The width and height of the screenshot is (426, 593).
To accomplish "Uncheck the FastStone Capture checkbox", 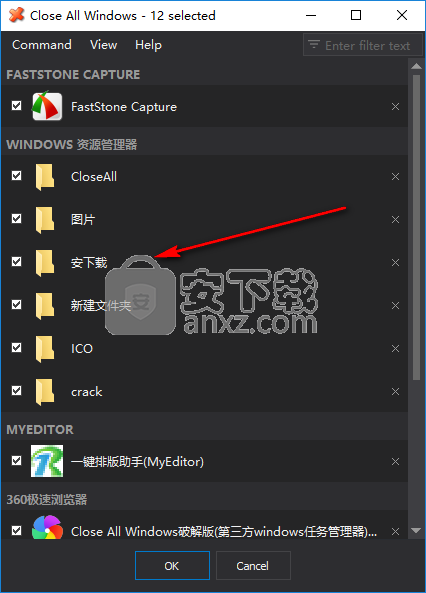I will 17,106.
